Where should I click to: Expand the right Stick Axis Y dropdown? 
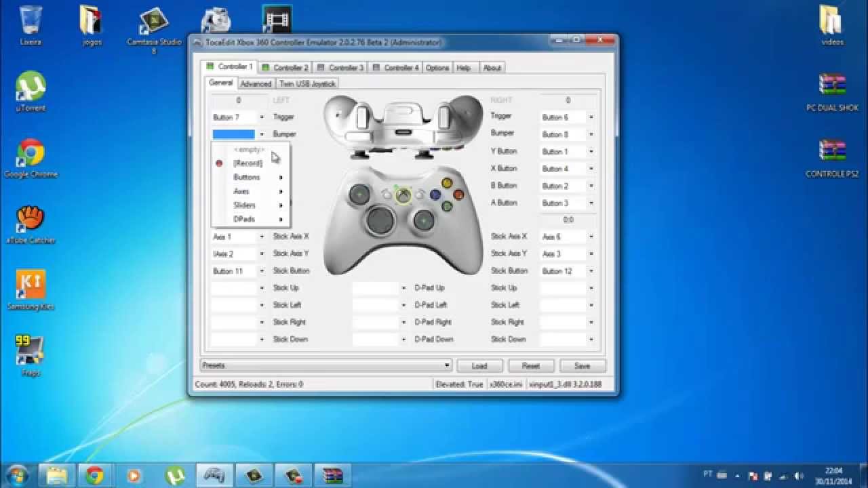tap(591, 253)
